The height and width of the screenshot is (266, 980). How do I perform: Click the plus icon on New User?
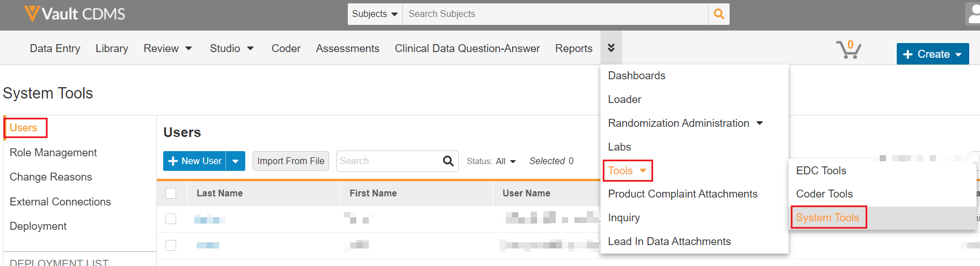click(173, 161)
